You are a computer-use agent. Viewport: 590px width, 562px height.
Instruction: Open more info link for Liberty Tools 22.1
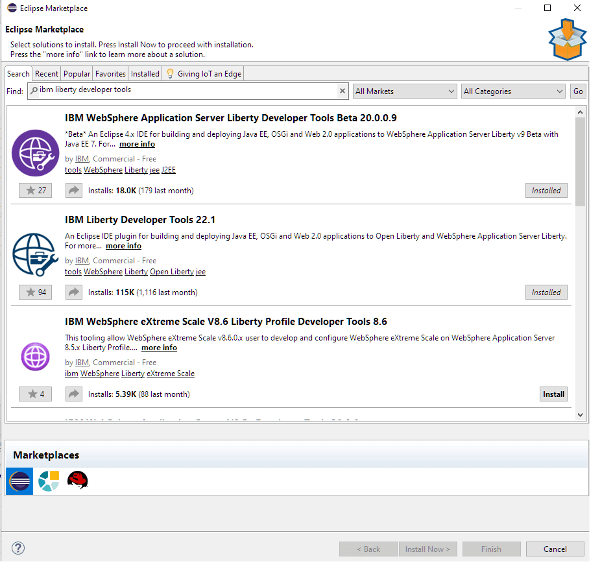[123, 246]
